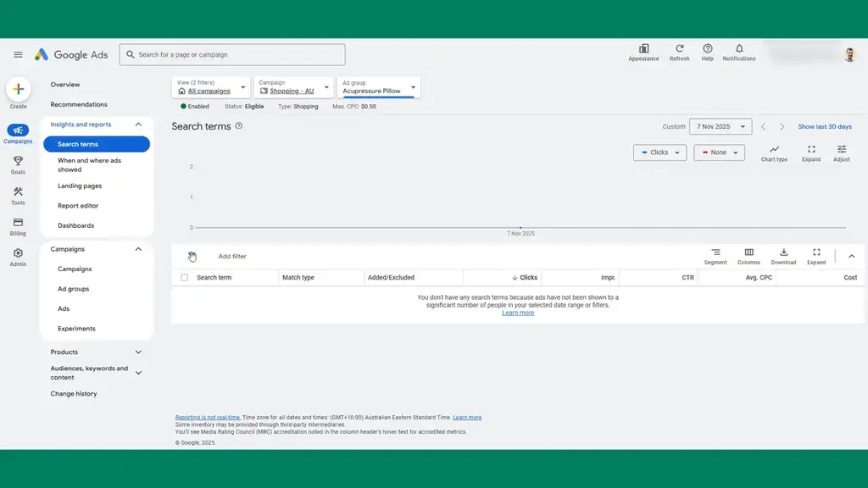Screen dimensions: 868x488
Task: Open Landing pages in sidebar
Action: click(80, 186)
